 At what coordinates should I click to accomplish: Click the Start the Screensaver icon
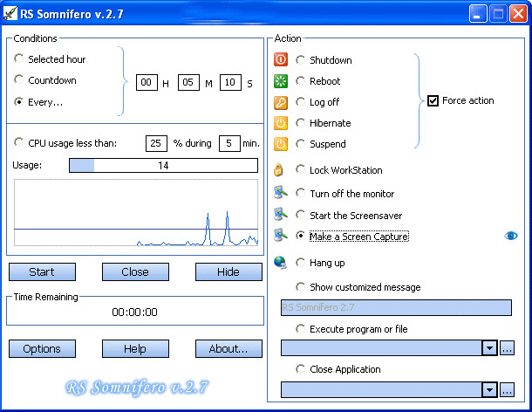pyautogui.click(x=281, y=215)
